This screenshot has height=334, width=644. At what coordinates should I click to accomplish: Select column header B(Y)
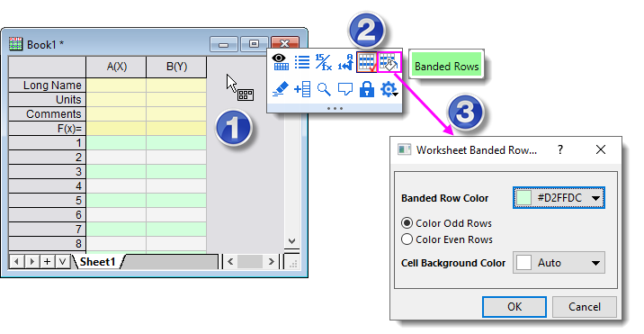tap(176, 67)
